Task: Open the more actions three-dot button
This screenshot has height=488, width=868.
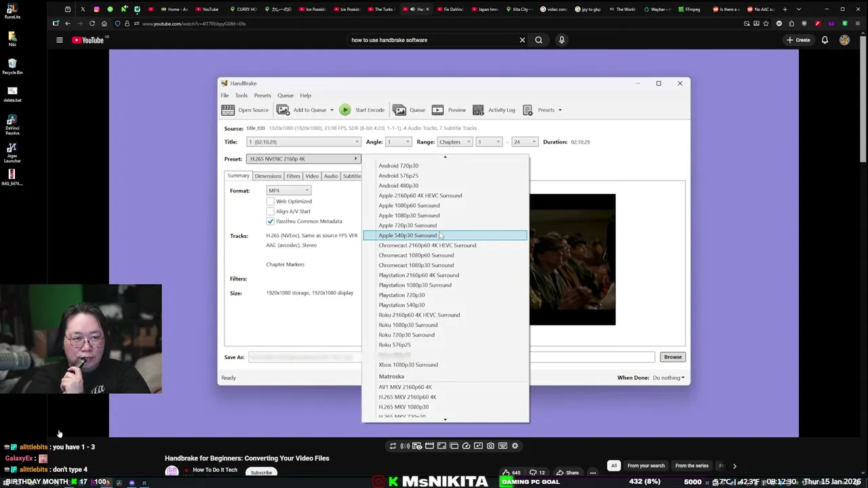Action: click(x=593, y=472)
